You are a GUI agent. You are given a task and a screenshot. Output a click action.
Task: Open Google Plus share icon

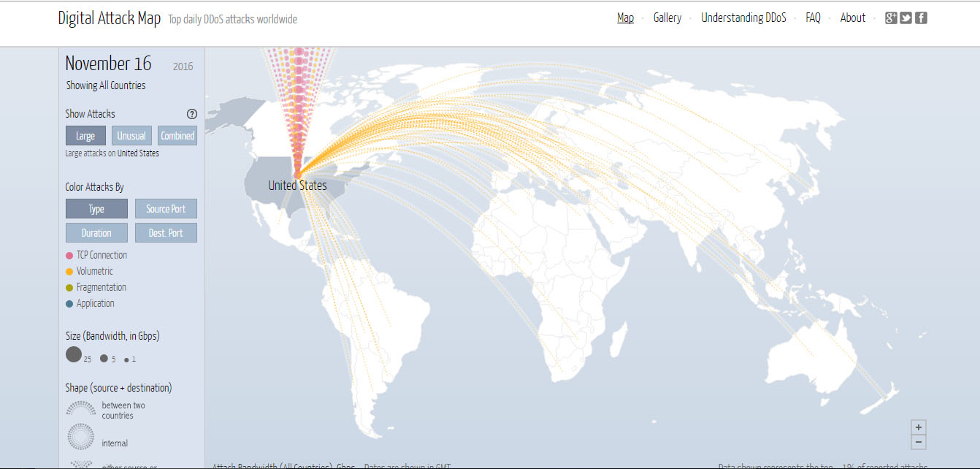pos(891,18)
